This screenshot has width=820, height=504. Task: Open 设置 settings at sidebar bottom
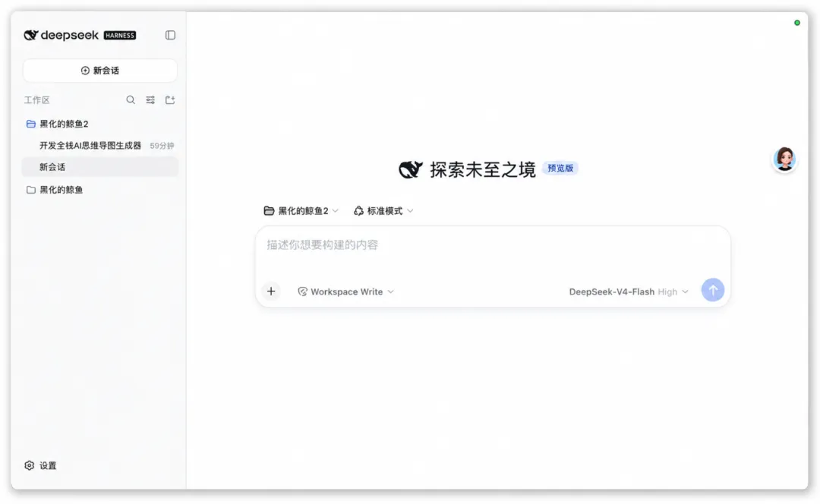pyautogui.click(x=40, y=465)
